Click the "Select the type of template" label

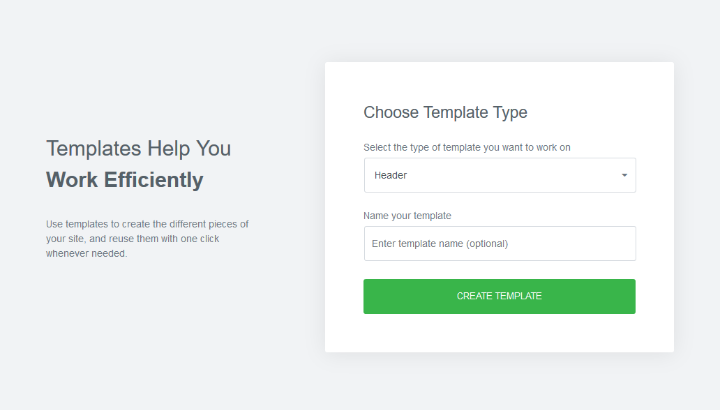tap(467, 147)
